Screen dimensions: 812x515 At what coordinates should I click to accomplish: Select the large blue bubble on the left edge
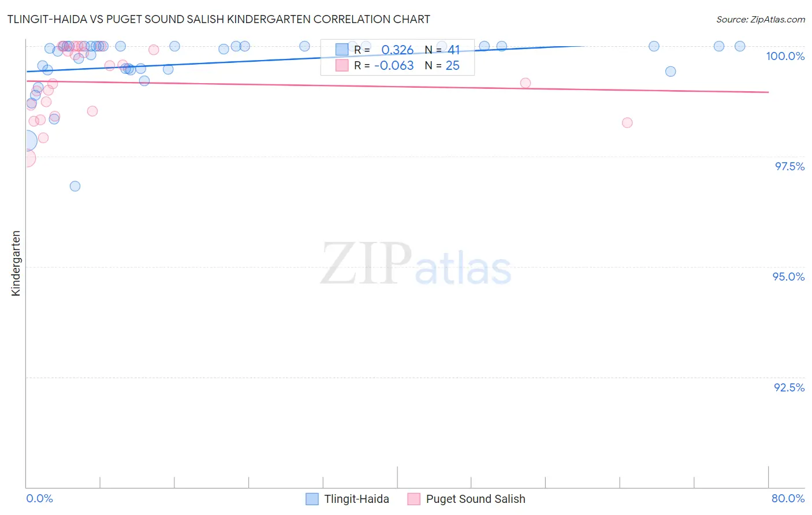point(27,140)
